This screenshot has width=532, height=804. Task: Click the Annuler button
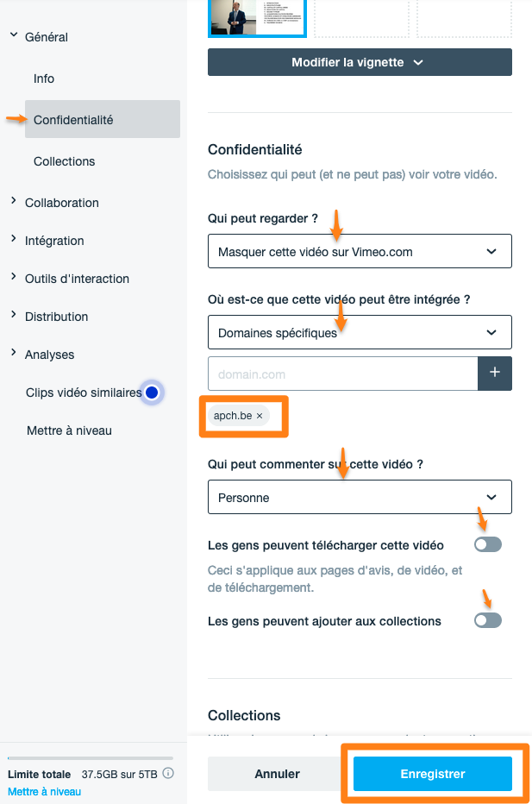[278, 774]
